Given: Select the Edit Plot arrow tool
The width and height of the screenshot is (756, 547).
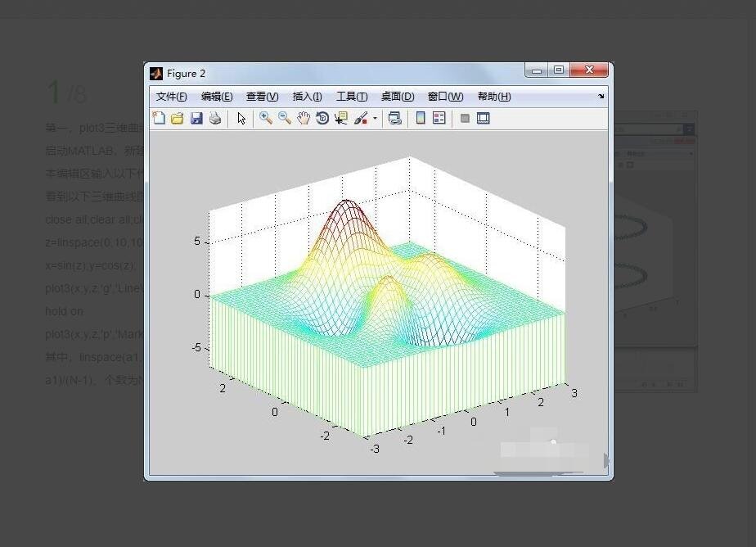Looking at the screenshot, I should (x=241, y=118).
